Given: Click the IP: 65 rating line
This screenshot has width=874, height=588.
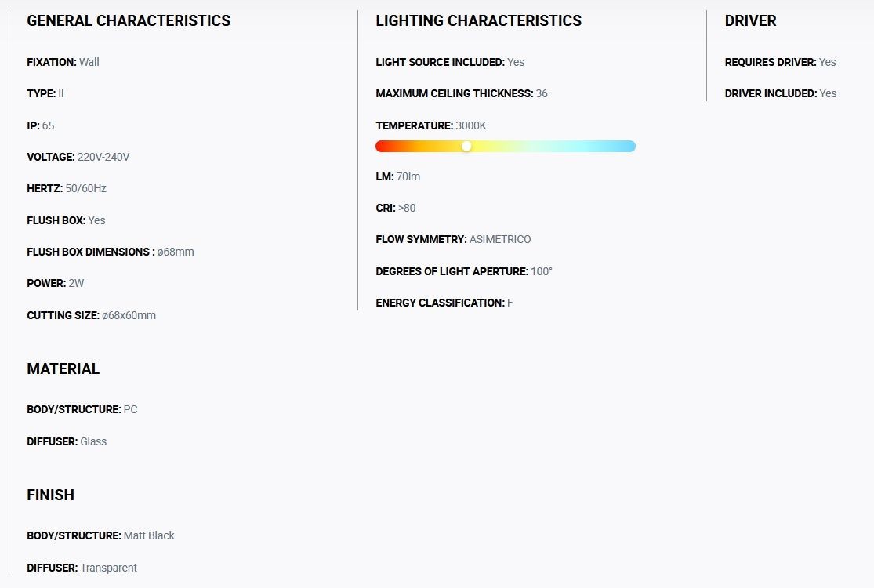Looking at the screenshot, I should (41, 125).
